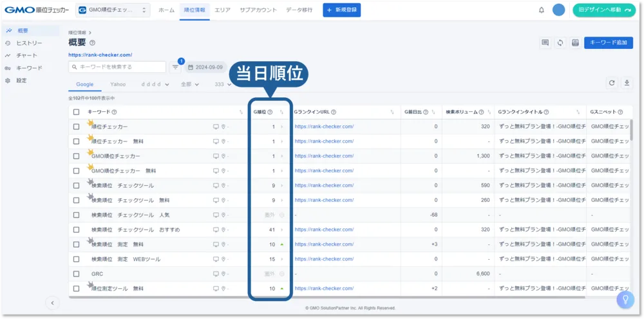
Task: Check the box for 順位チェッカー 無料 row
Action: coord(77,141)
